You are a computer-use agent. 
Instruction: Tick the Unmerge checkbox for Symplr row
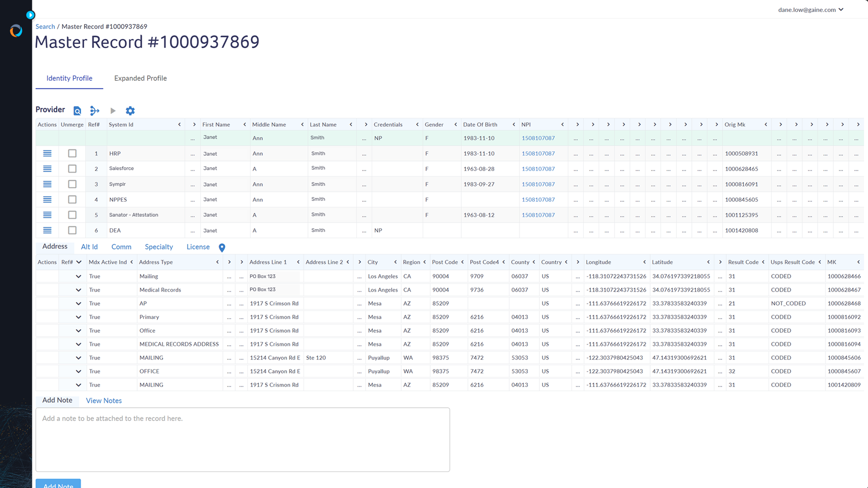pyautogui.click(x=72, y=184)
